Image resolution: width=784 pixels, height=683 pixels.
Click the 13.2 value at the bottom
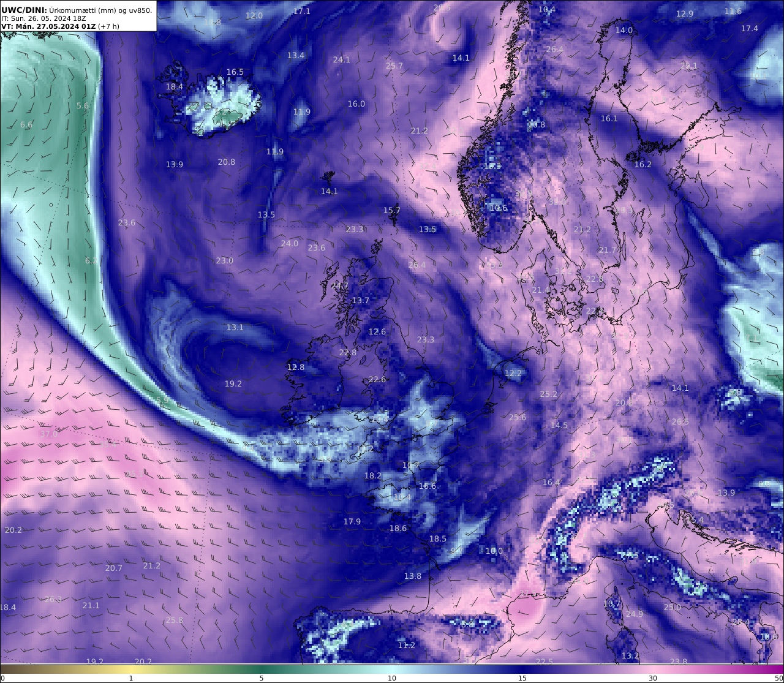pyautogui.click(x=630, y=655)
